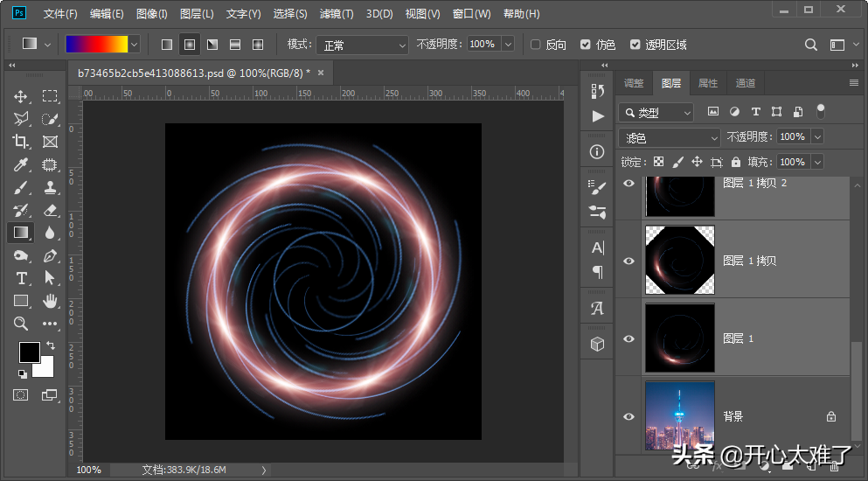Swap foreground and background colors
This screenshot has width=868, height=481.
pos(51,345)
